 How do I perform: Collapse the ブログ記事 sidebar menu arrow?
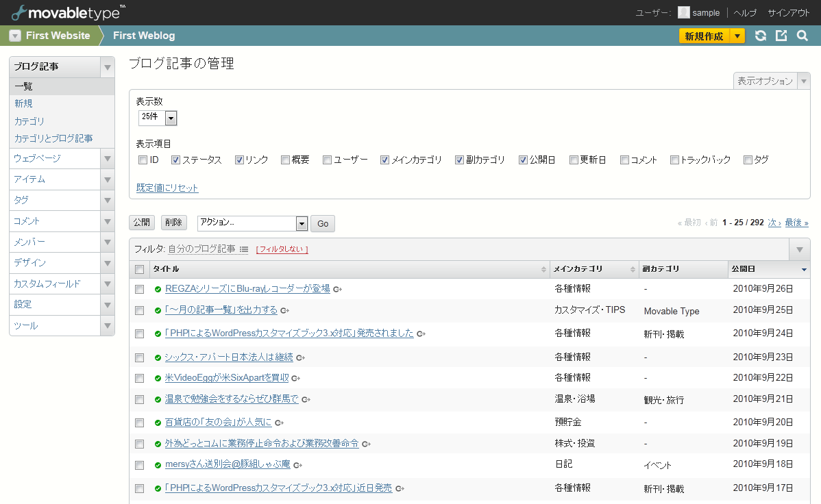(x=108, y=67)
